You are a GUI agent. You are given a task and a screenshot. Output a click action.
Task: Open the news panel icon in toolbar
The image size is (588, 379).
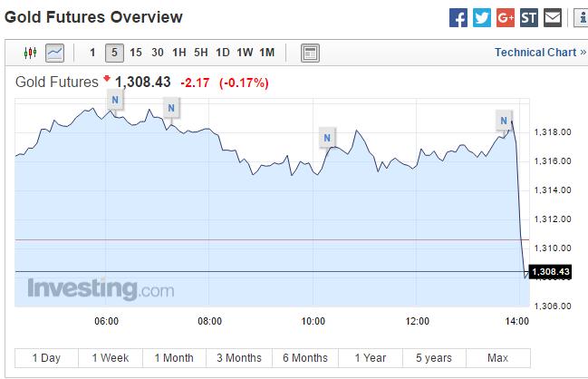pyautogui.click(x=310, y=53)
